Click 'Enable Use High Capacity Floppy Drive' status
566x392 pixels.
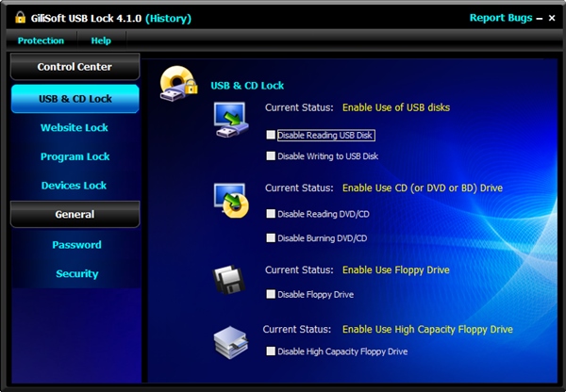427,329
